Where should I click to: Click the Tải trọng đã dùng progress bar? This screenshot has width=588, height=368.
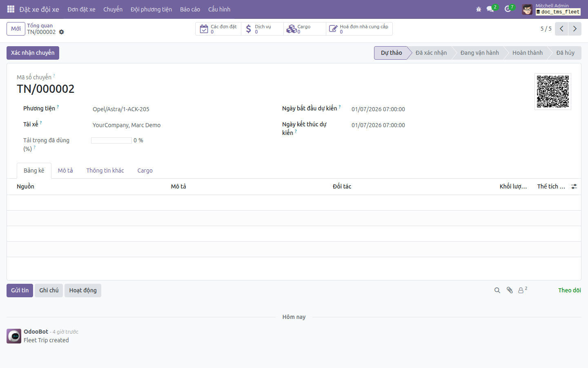[111, 140]
